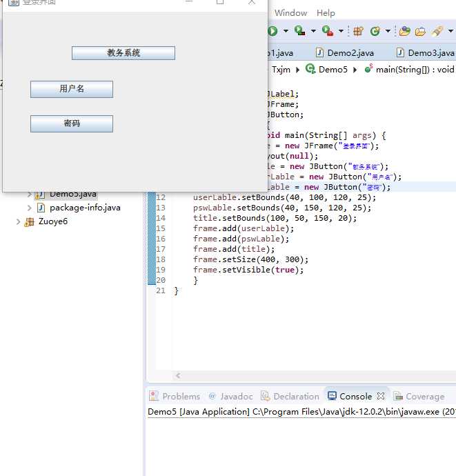Click the Open Task folder icon
This screenshot has width=456, height=476.
(420, 31)
